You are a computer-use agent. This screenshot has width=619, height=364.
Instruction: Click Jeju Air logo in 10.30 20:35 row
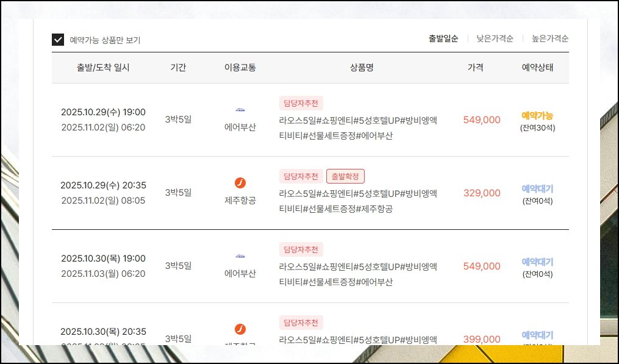tap(240, 329)
